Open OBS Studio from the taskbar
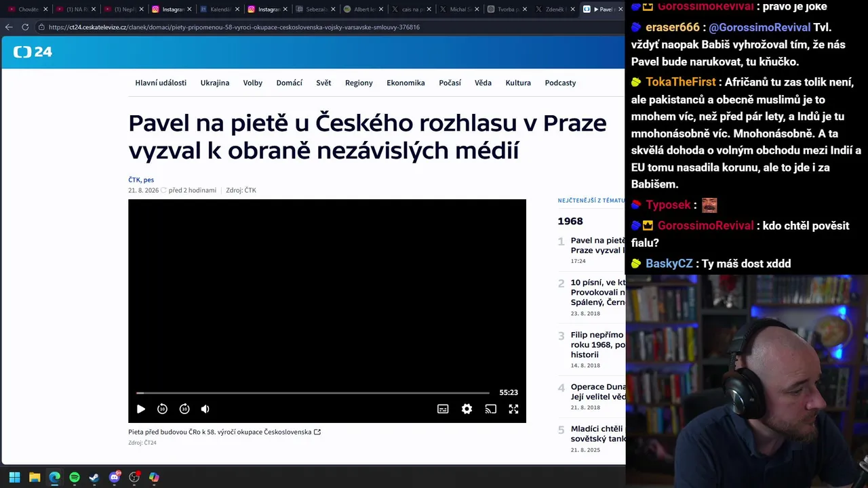Viewport: 868px width, 488px height. [134, 477]
